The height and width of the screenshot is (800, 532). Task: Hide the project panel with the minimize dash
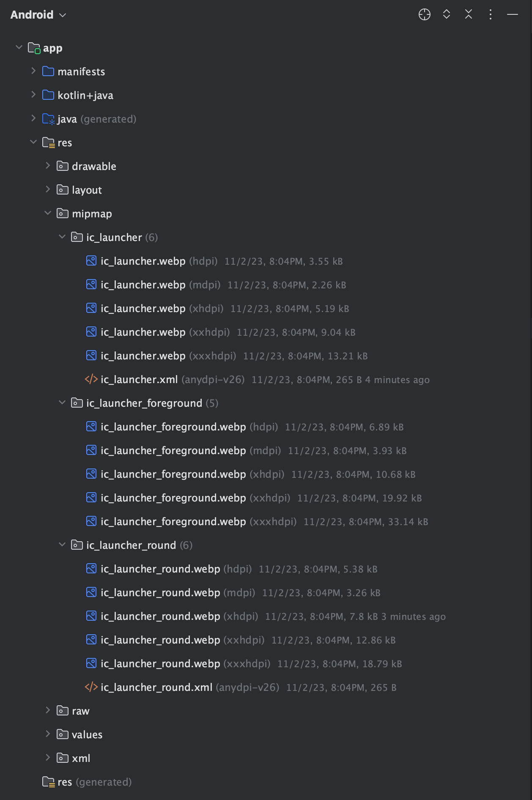pyautogui.click(x=513, y=14)
